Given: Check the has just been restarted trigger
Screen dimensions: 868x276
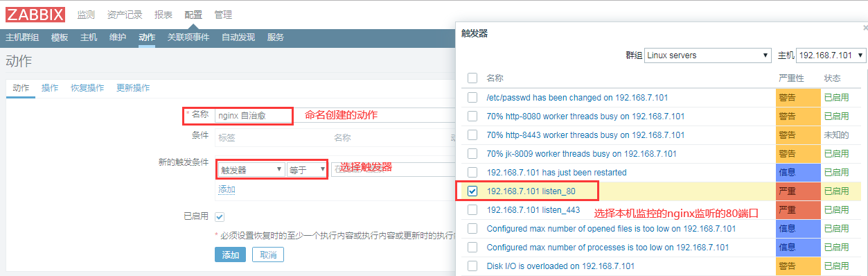Looking at the screenshot, I should pos(472,172).
